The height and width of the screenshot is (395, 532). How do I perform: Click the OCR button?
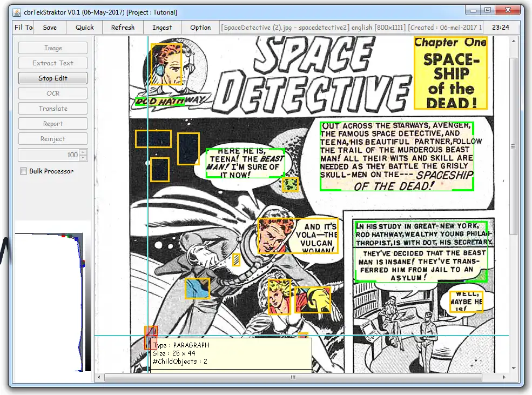click(53, 93)
